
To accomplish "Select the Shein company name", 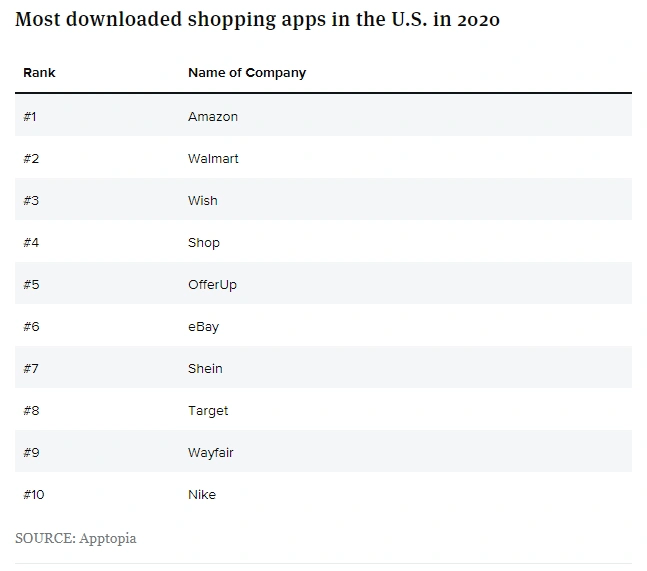I will 205,369.
